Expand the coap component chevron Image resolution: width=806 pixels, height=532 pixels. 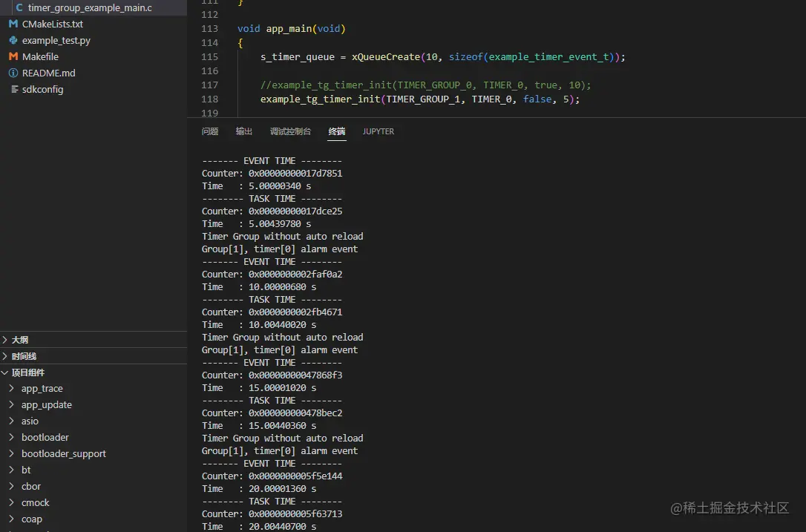click(x=11, y=519)
